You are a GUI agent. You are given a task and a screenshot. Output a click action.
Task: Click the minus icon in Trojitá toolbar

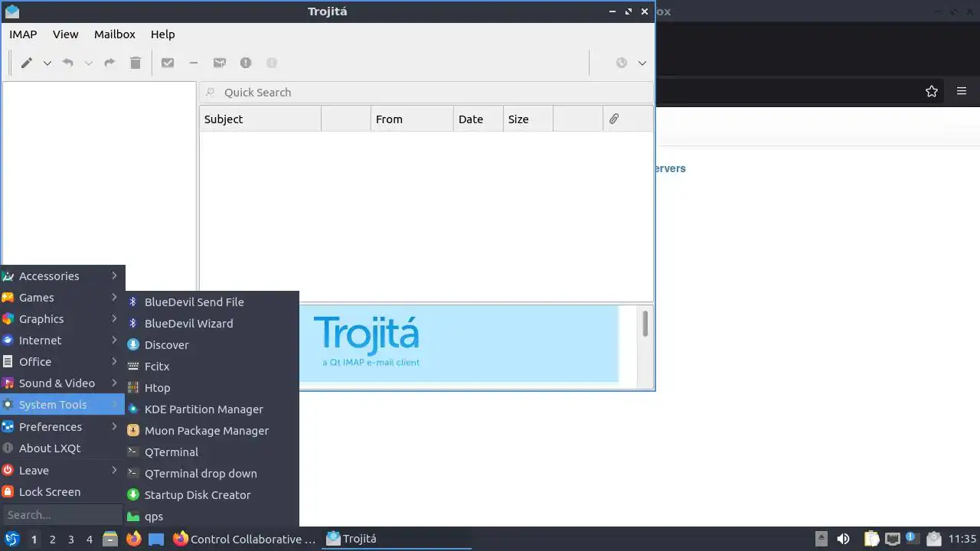194,63
